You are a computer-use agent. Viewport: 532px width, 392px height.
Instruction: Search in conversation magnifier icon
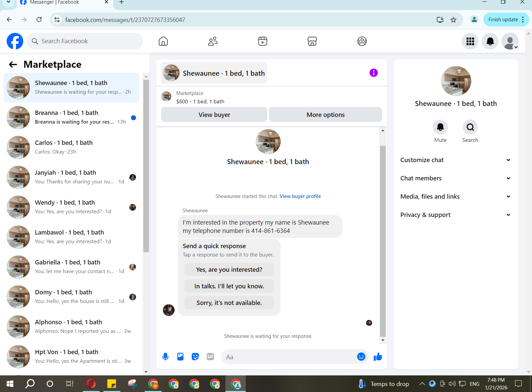(x=470, y=127)
